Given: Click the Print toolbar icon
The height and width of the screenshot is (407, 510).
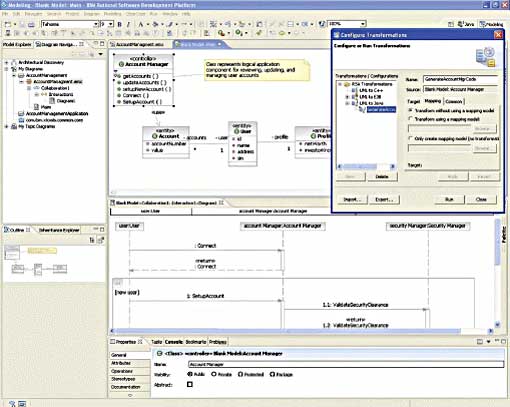Looking at the screenshot, I should [x=31, y=24].
